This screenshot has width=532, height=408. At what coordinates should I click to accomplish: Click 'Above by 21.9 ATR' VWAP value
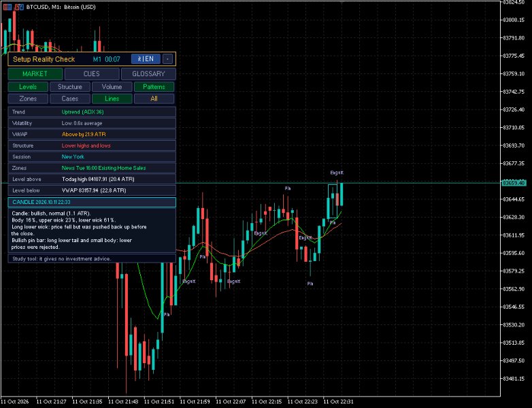click(84, 135)
